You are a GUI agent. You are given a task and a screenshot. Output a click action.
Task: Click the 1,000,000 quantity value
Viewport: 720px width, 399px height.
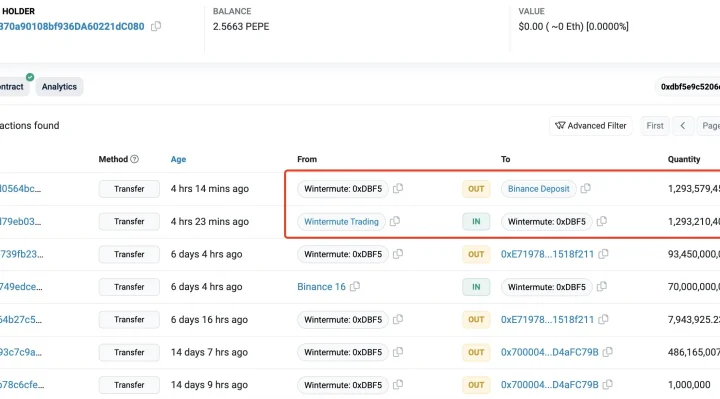coord(689,385)
